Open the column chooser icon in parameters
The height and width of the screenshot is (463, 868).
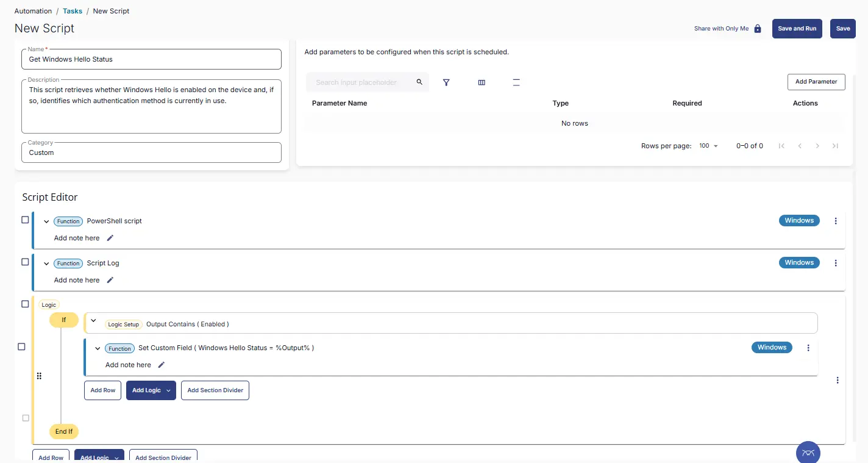(x=482, y=82)
